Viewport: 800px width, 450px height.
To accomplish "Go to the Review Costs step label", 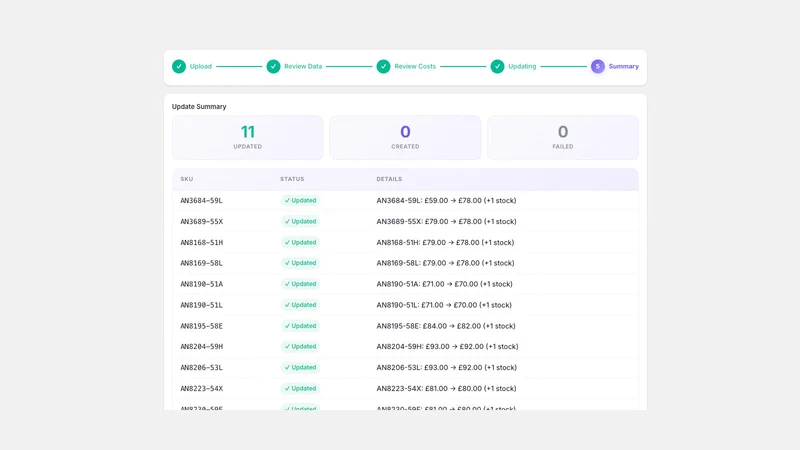I will coord(415,66).
